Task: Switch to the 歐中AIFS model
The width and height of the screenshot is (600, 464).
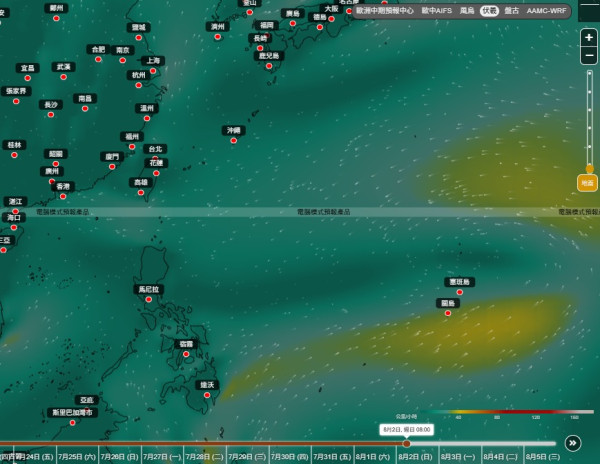Action: (437, 11)
